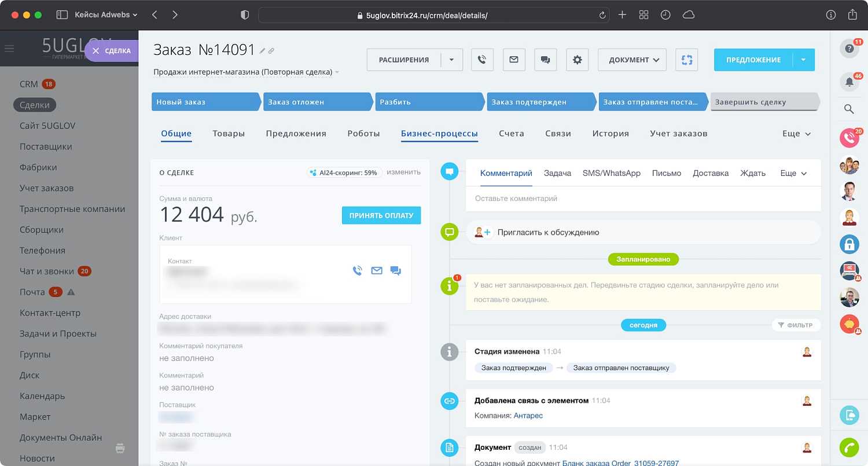Switch to the Товары tab
This screenshot has height=466, width=868.
click(229, 133)
